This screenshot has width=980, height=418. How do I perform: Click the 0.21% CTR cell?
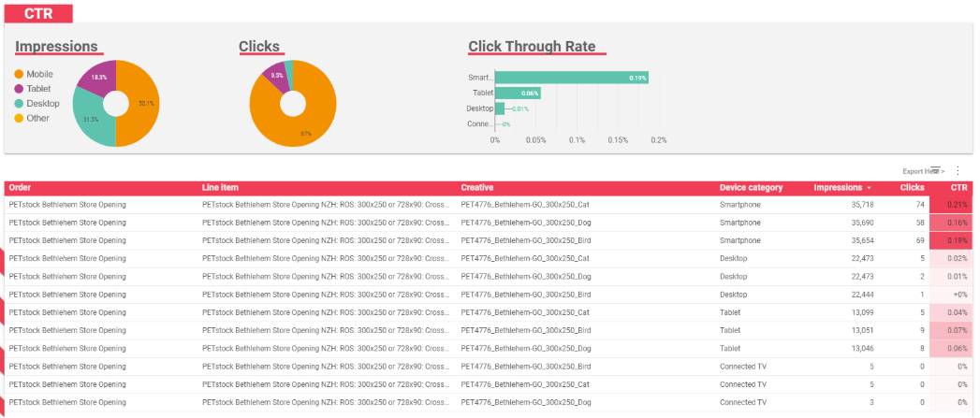click(x=953, y=205)
